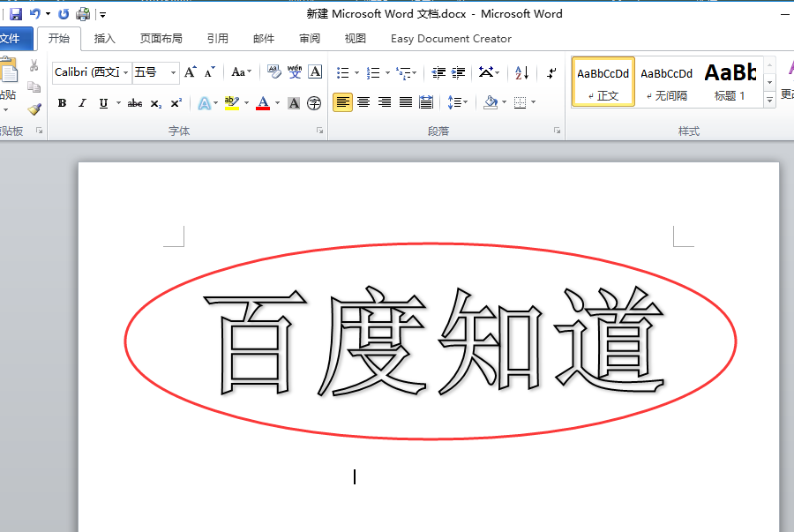Open the Easy Document Creator tab
Viewport: 794px width, 532px height.
coord(451,39)
